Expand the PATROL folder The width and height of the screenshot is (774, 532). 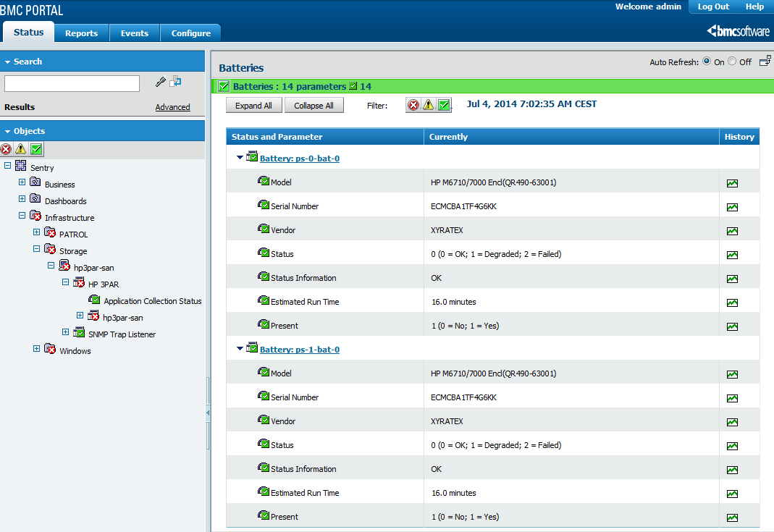[x=36, y=232]
